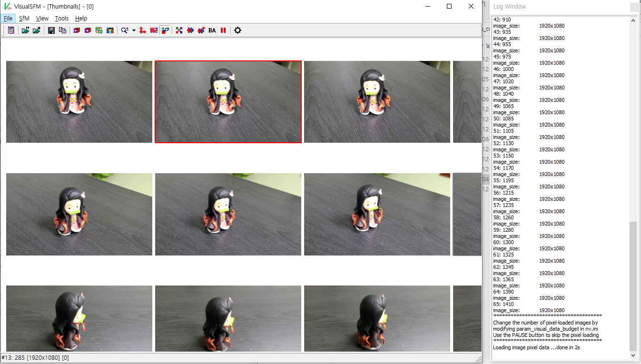The image size is (641, 364).
Task: Toggle the log window display icon
Action: point(11,30)
